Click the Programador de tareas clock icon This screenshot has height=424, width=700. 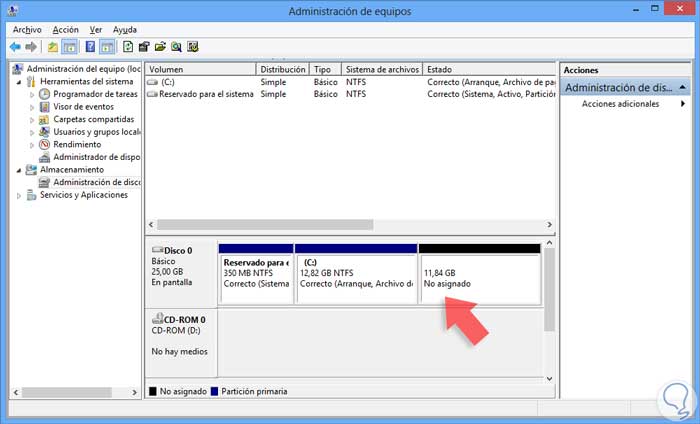tap(44, 94)
